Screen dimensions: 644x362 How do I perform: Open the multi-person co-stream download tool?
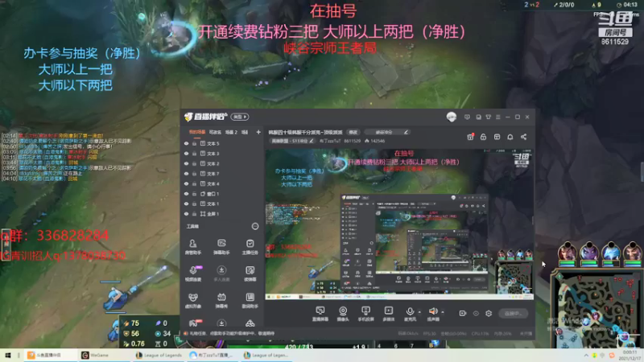pyautogui.click(x=221, y=274)
